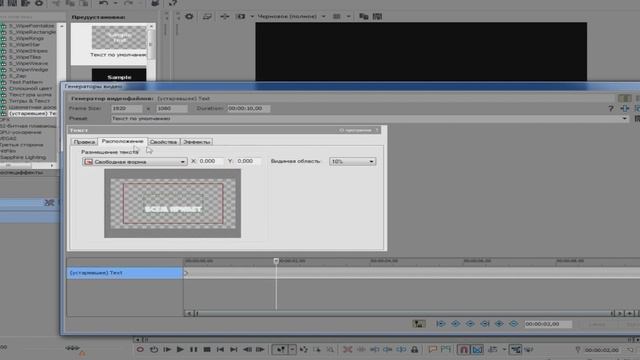The height and width of the screenshot is (360, 640).
Task: Click the red X delete icon
Action: 347,349
